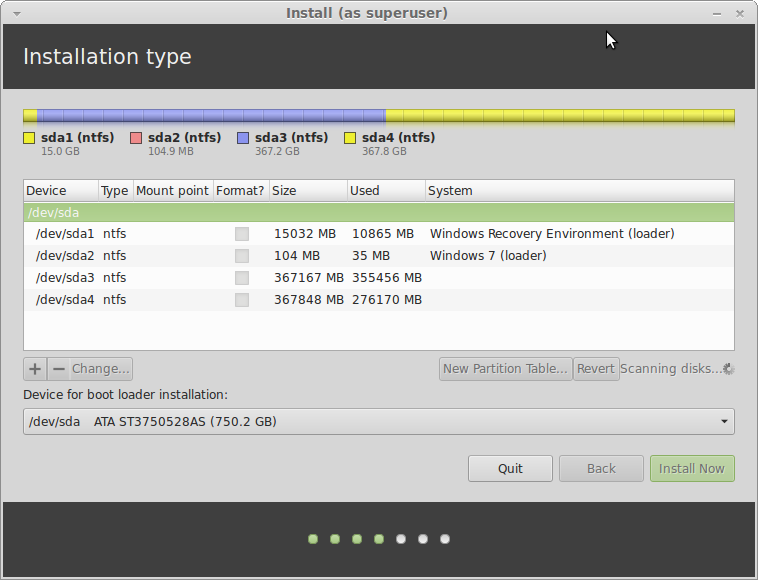Click the first green progress dot

coord(313,539)
